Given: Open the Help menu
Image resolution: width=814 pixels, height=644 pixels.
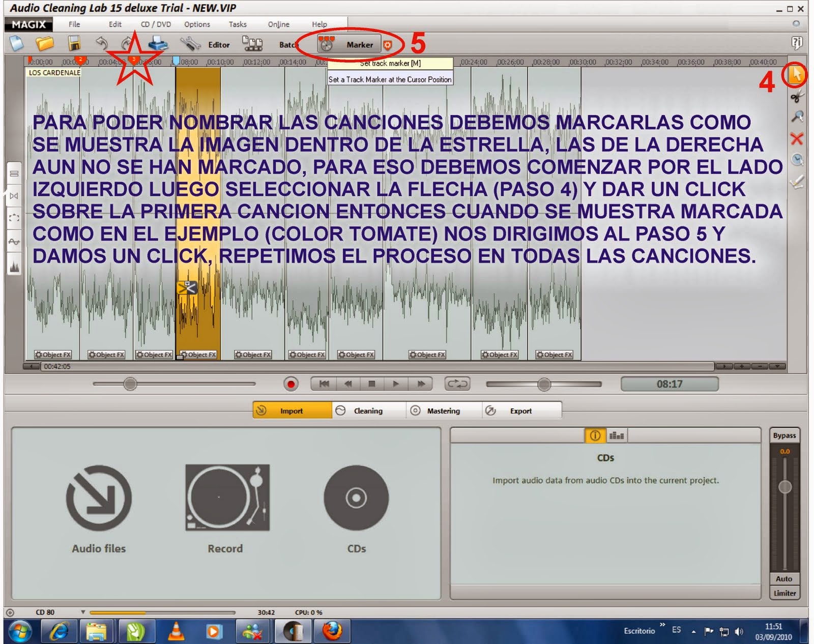Looking at the screenshot, I should click(x=319, y=24).
